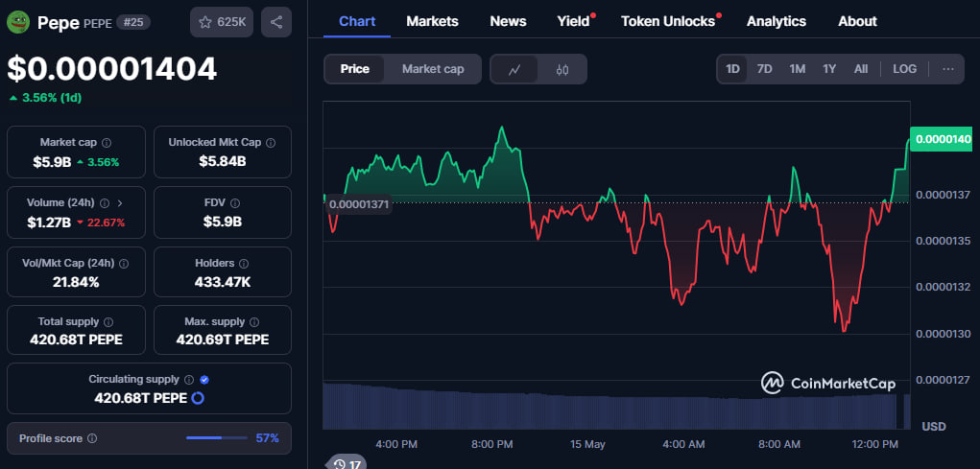Set chart range to 1Y

click(829, 69)
